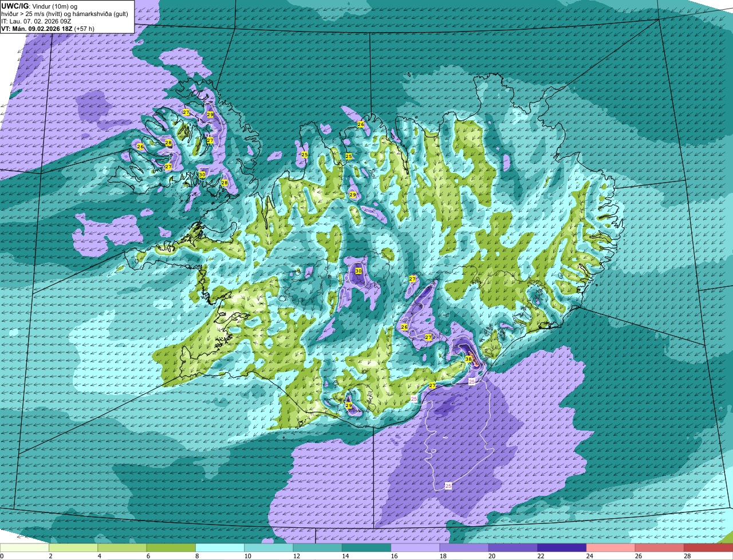
Task: Click the 10–12 m/s light teal swatch
Action: point(269,548)
